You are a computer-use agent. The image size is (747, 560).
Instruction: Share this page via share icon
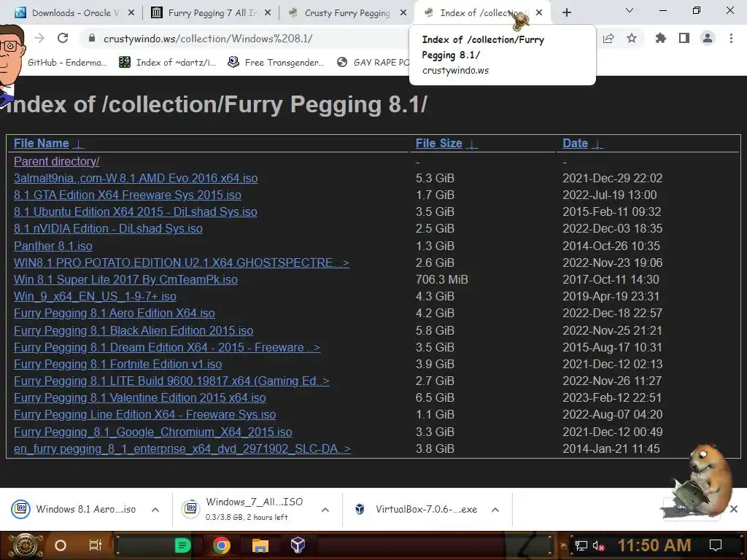tap(608, 38)
